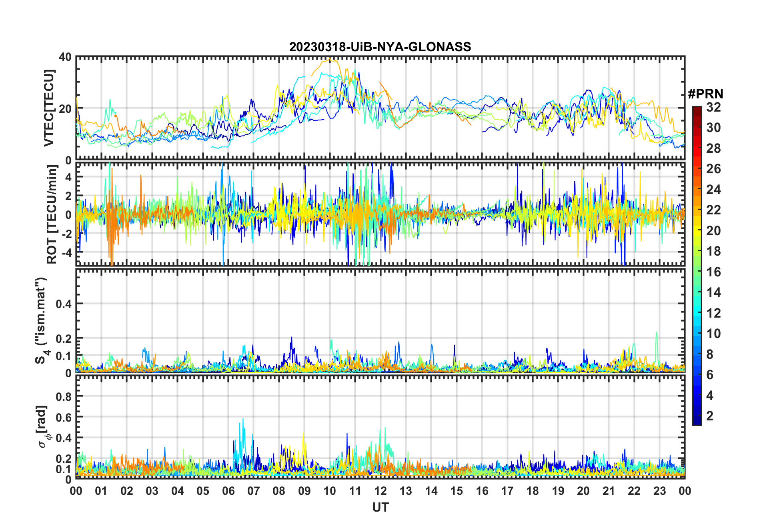The image size is (761, 532).
Task: Click inside the S4 scintillation plot panel
Action: (380, 320)
